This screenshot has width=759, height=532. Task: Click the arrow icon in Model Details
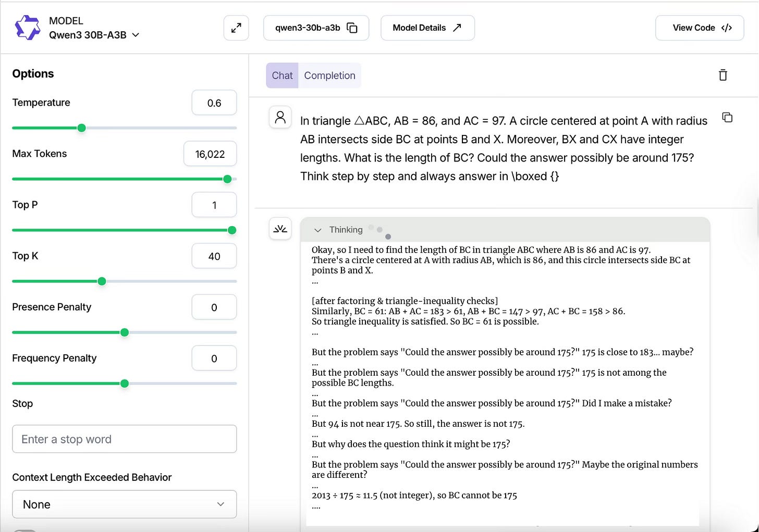(457, 28)
